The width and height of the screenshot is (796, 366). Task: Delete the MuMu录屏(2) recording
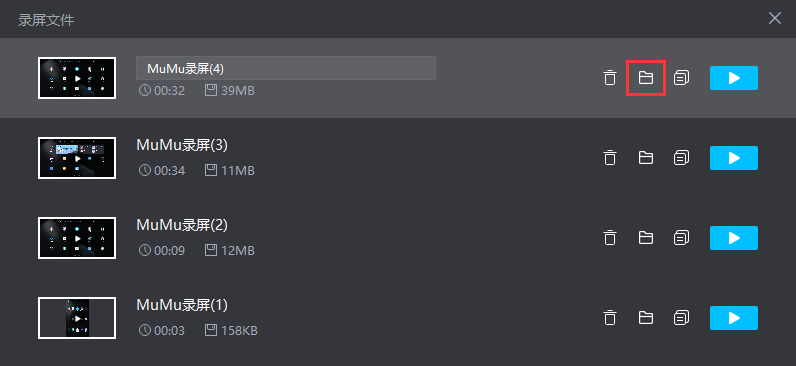[610, 238]
